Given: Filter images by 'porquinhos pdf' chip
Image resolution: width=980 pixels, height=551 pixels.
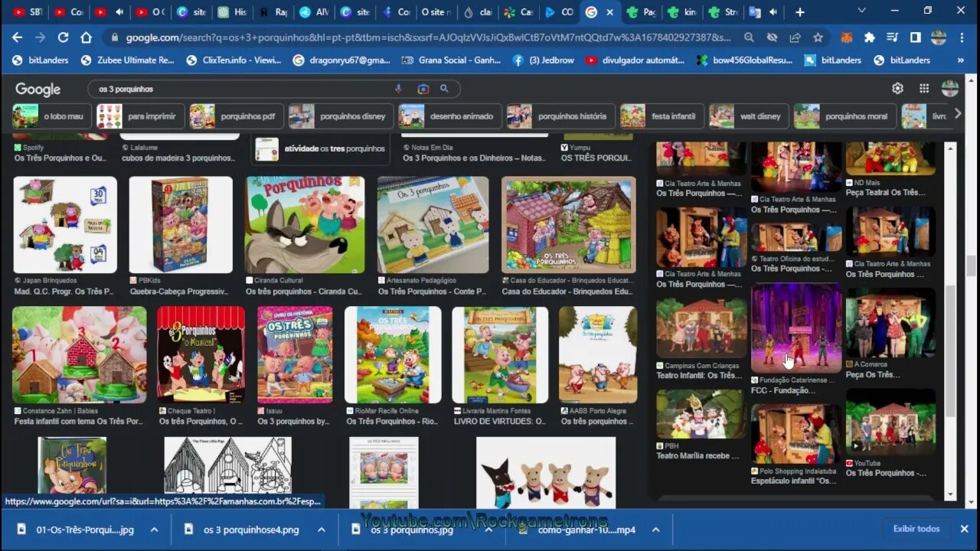Looking at the screenshot, I should [x=237, y=116].
